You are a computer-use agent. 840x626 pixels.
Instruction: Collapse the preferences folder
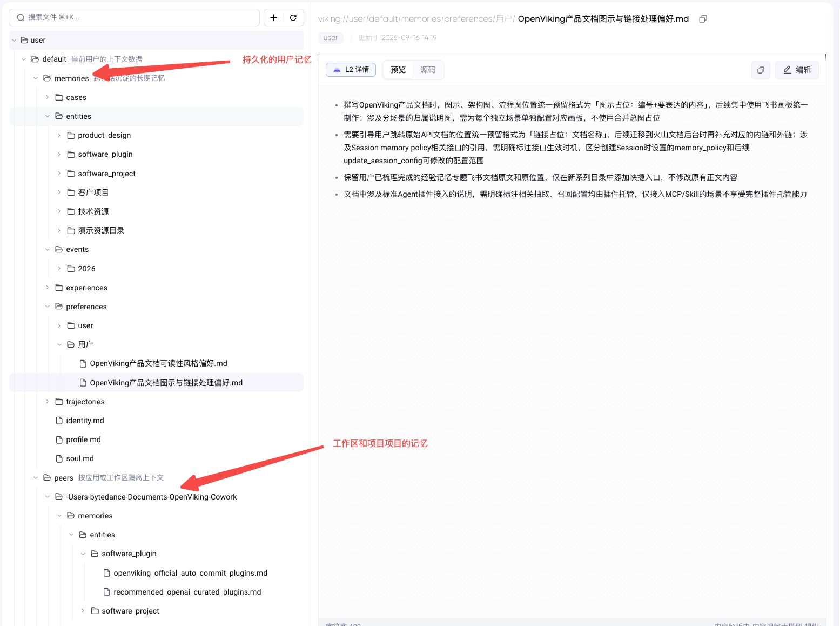tap(48, 307)
